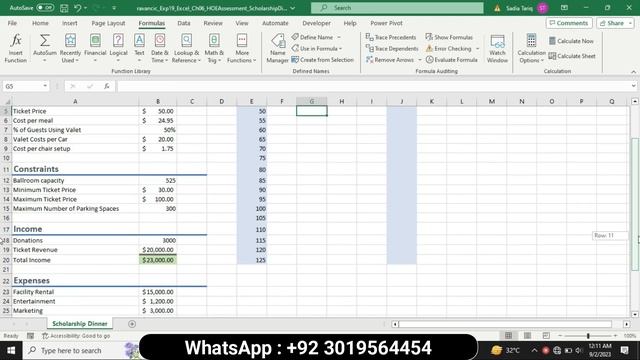The image size is (640, 360).
Task: Select Normal view icon in status bar
Action: (508, 336)
